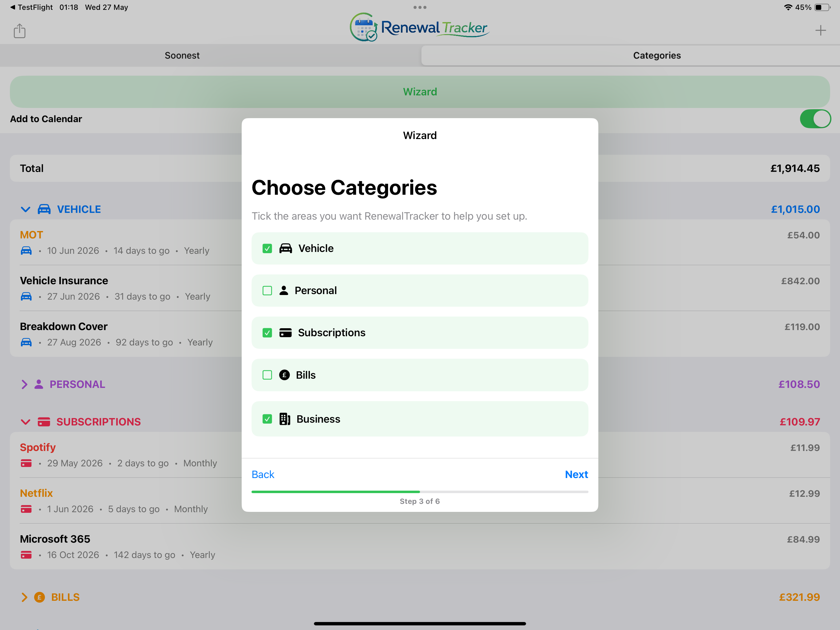Screen dimensions: 840x630
Task: Tap Back in the wizard
Action: coord(263,474)
